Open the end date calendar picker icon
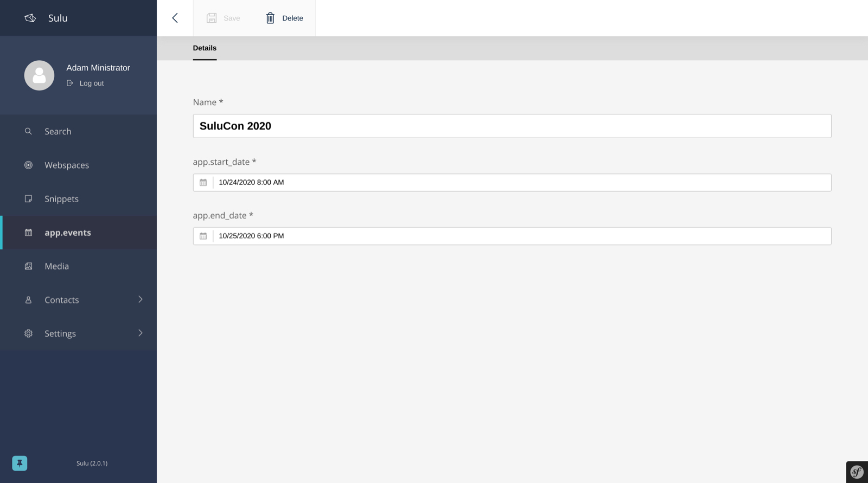868x483 pixels. tap(203, 236)
